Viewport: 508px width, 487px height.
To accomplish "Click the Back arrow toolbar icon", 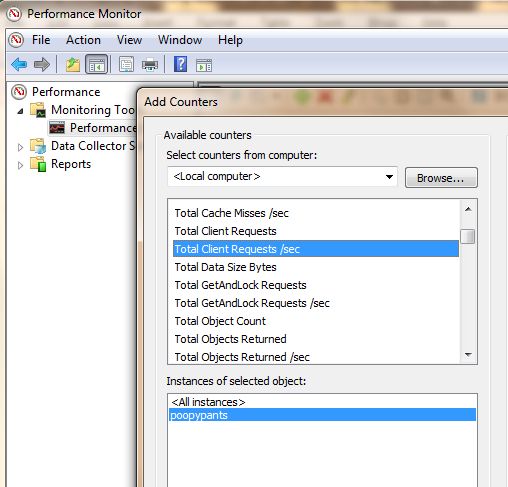I will [x=19, y=64].
